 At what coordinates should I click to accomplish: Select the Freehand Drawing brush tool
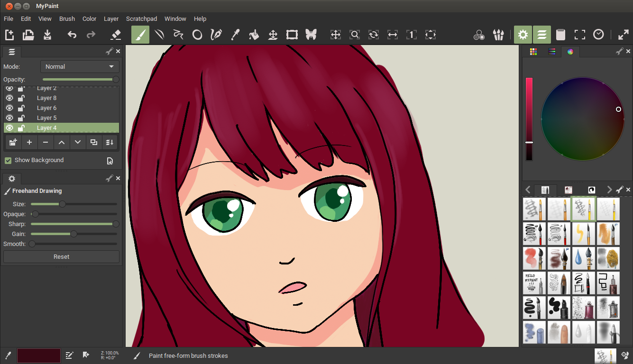pos(140,34)
